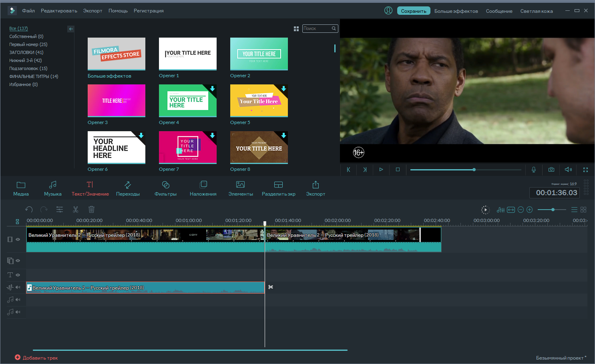Click the Экспорт toolbar button
Image resolution: width=595 pixels, height=364 pixels.
pos(316,188)
